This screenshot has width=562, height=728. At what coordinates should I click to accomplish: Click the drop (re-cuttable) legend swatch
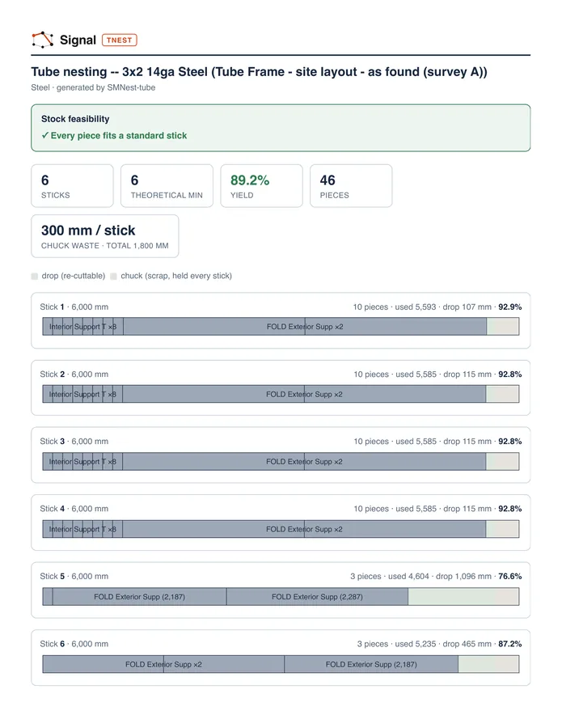point(34,277)
